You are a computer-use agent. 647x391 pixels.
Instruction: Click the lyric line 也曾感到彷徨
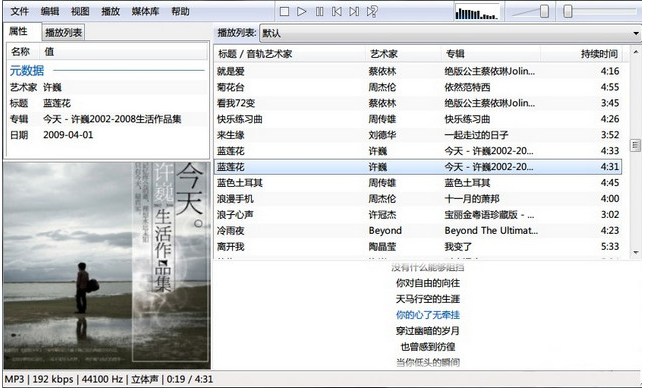(x=428, y=347)
